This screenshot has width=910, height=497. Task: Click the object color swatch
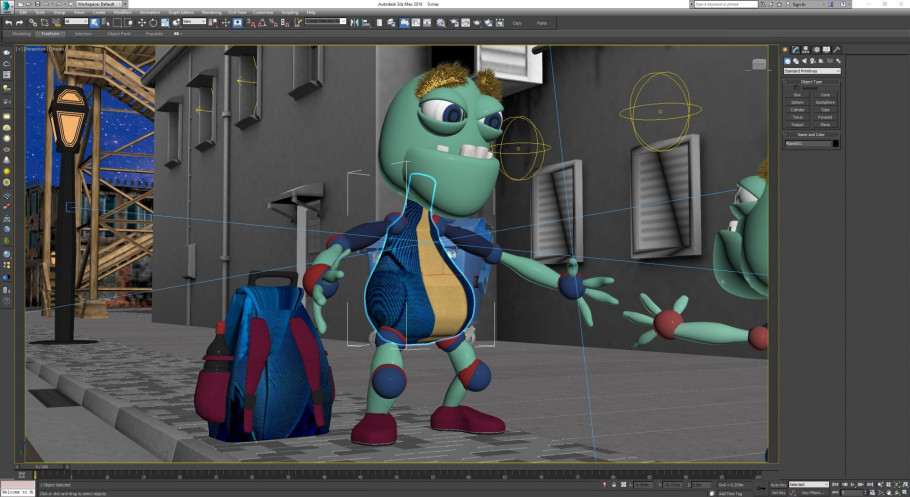click(836, 143)
